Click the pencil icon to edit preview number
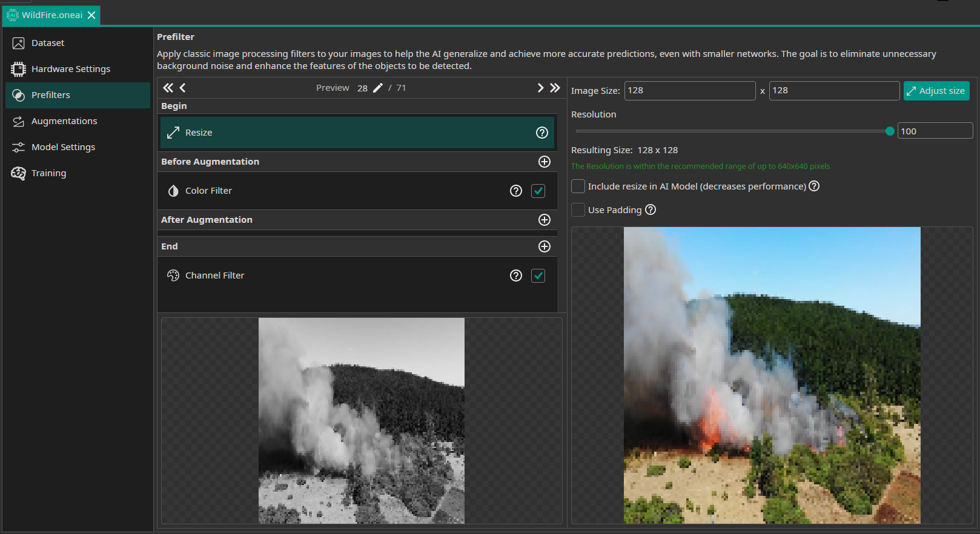 tap(378, 88)
